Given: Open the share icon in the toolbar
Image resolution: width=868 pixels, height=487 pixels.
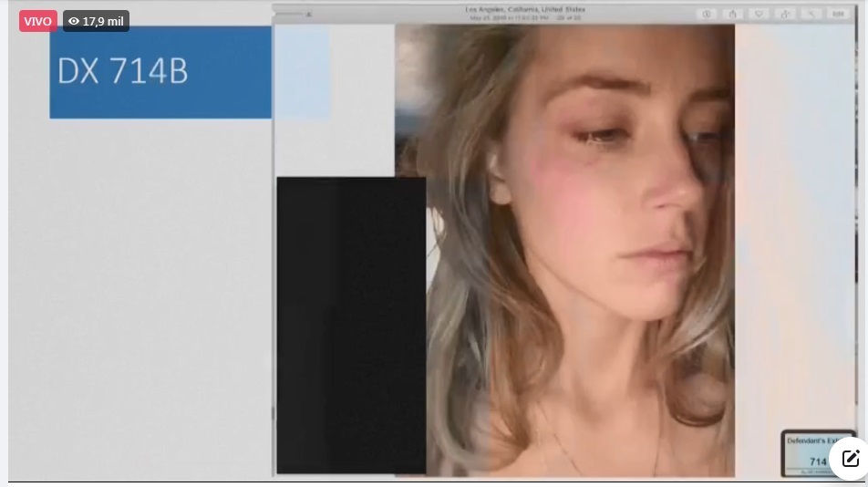Looking at the screenshot, I should coord(732,14).
